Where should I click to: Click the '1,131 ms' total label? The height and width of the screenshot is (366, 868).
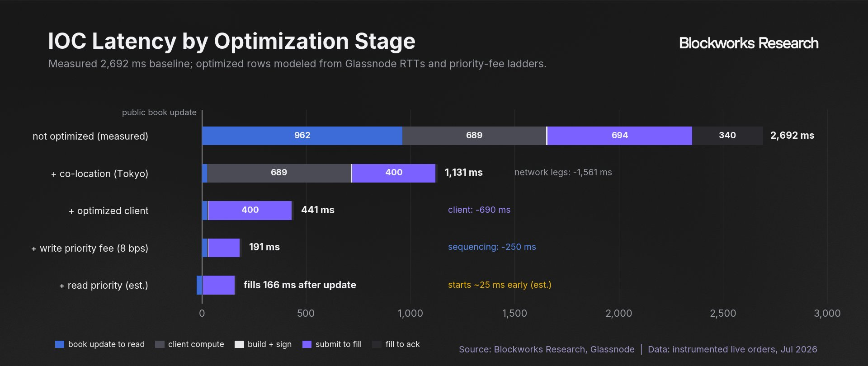pos(464,173)
